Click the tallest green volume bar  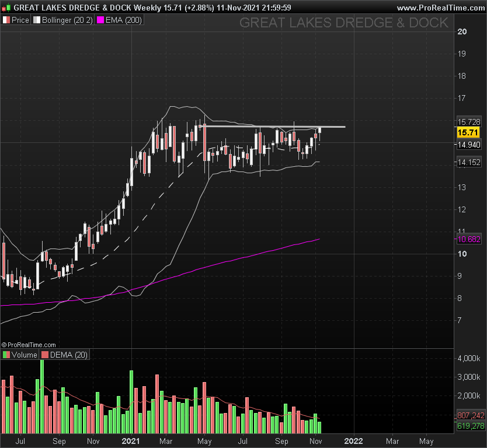coord(42,397)
